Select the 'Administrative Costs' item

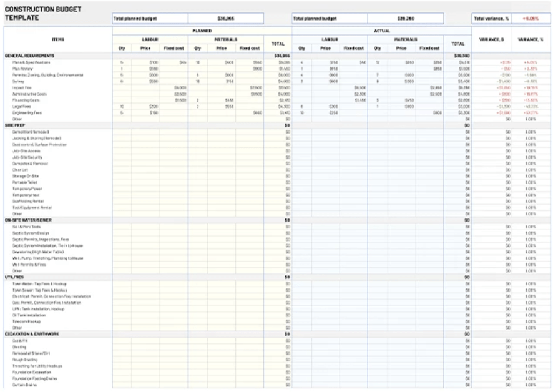click(x=29, y=94)
